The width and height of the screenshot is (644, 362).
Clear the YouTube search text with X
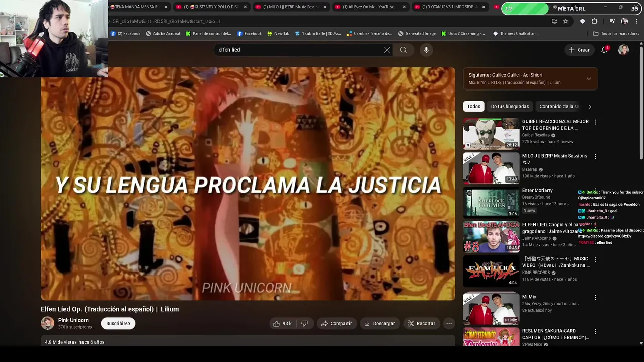[387, 50]
